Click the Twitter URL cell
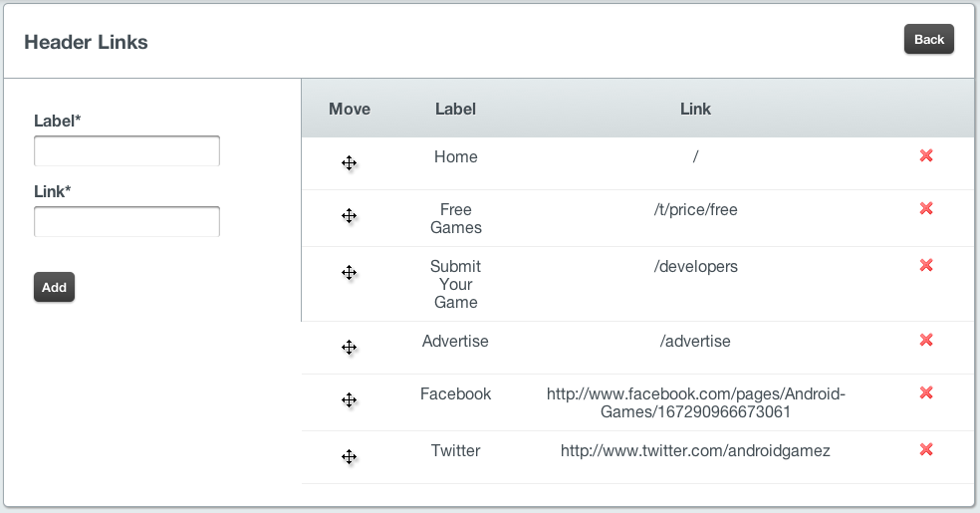This screenshot has width=980, height=513. pyautogui.click(x=695, y=450)
